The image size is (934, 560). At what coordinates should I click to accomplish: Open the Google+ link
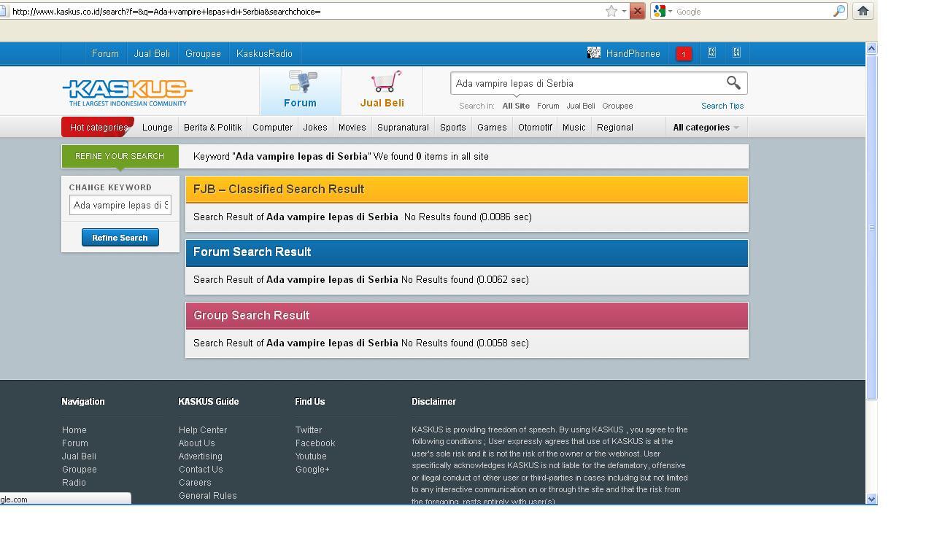pyautogui.click(x=312, y=470)
